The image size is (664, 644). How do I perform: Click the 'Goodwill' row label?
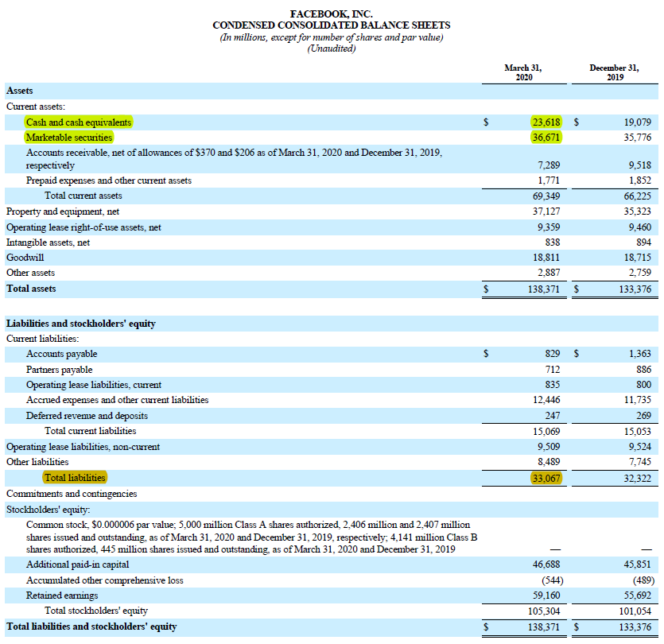point(25,258)
